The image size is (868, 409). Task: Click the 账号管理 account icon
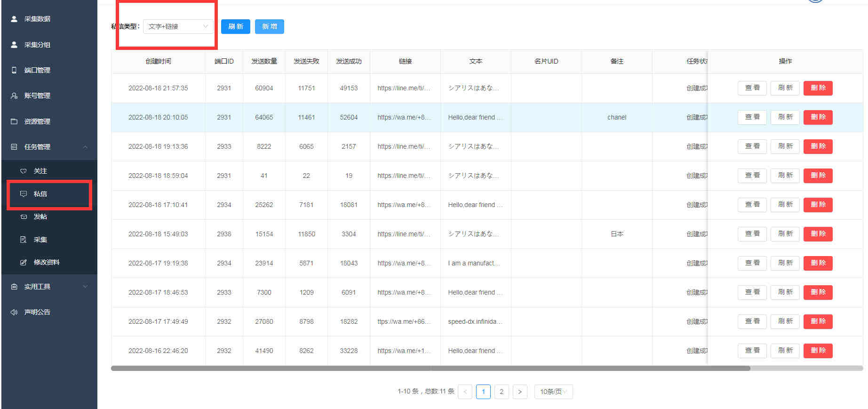[x=14, y=96]
